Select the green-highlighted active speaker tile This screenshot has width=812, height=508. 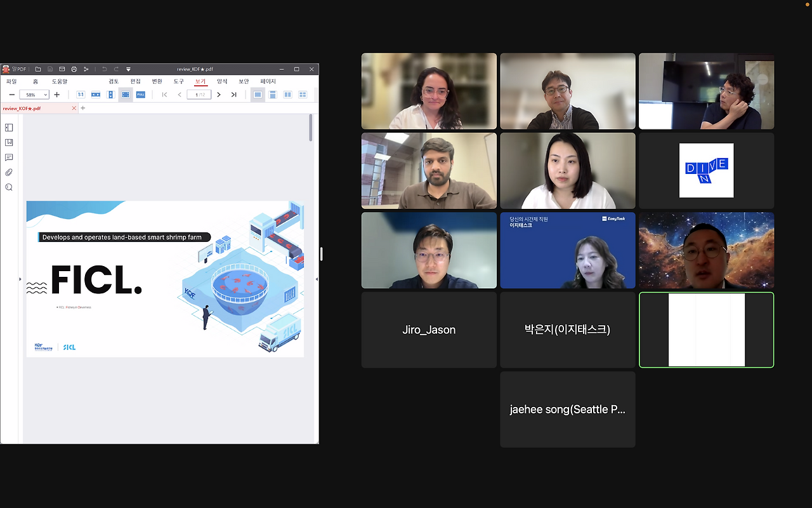click(x=707, y=330)
